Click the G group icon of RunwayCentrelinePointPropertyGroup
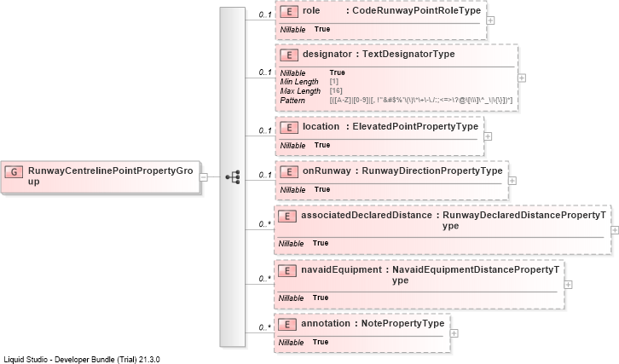619x364 pixels. pyautogui.click(x=14, y=171)
